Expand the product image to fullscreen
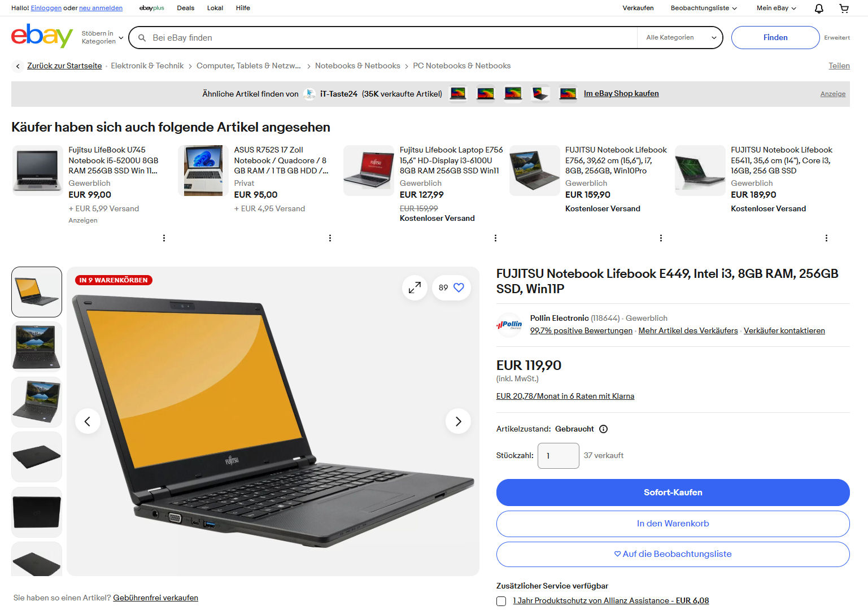The width and height of the screenshot is (868, 610). [x=415, y=287]
